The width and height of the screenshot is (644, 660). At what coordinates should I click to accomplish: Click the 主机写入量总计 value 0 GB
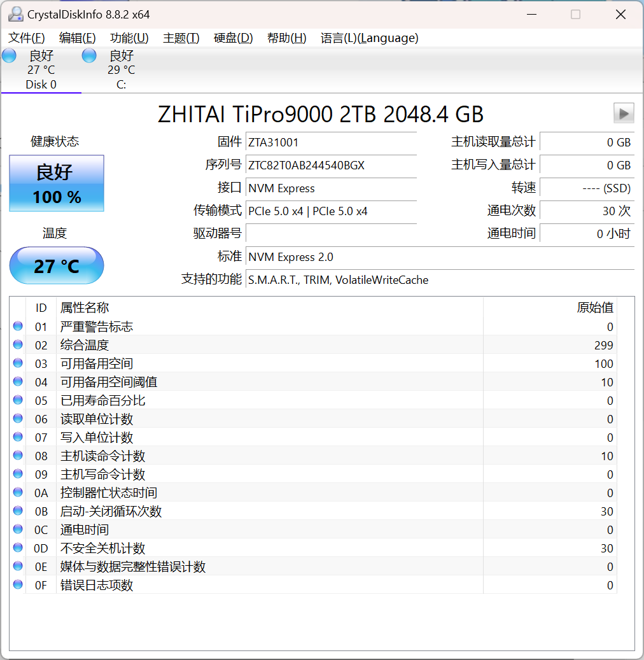[x=587, y=165]
